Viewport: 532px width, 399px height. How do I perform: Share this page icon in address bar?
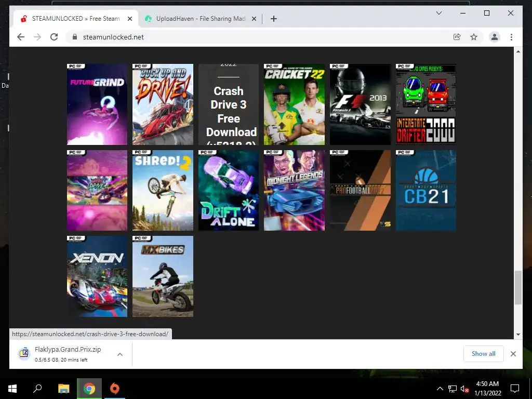coord(457,37)
